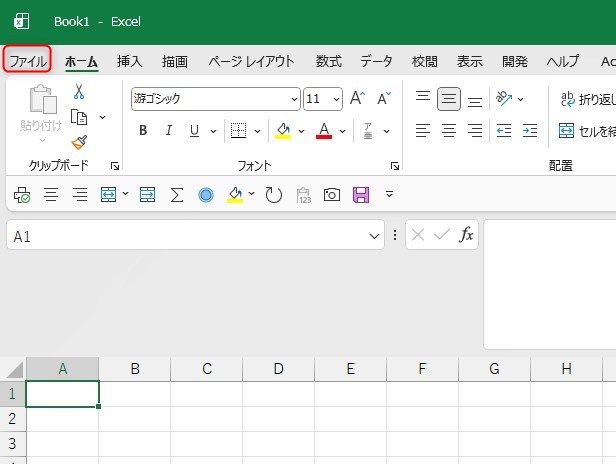Screen dimensions: 616x464
Task: Click the AutoSum sigma icon
Action: coord(177,194)
